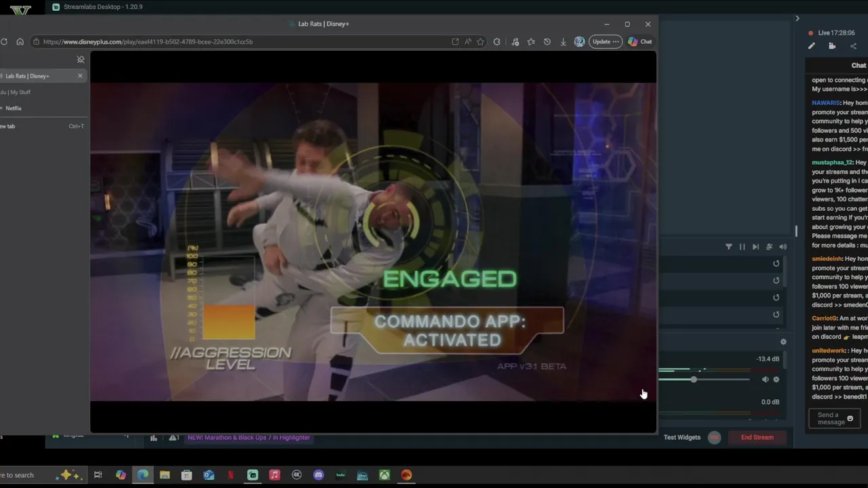The width and height of the screenshot is (868, 488).
Task: Collapse the Streamlabs chat panel chevron
Action: [x=797, y=18]
